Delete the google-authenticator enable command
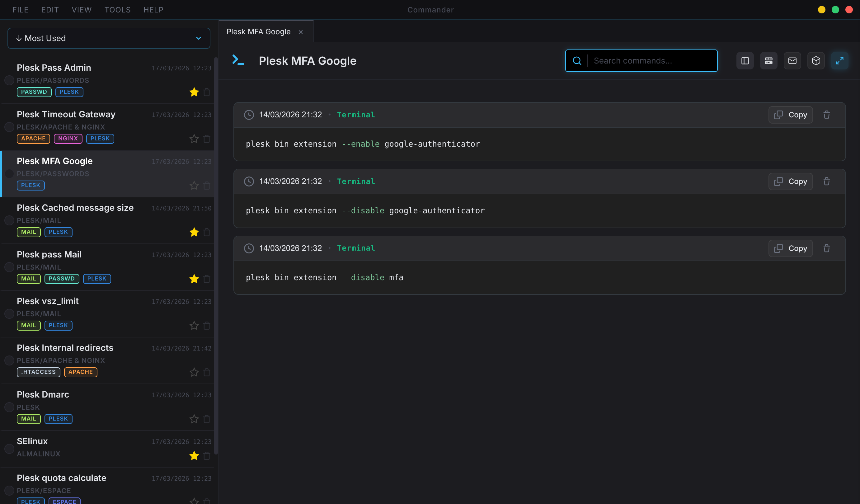Image resolution: width=860 pixels, height=504 pixels. tap(827, 115)
